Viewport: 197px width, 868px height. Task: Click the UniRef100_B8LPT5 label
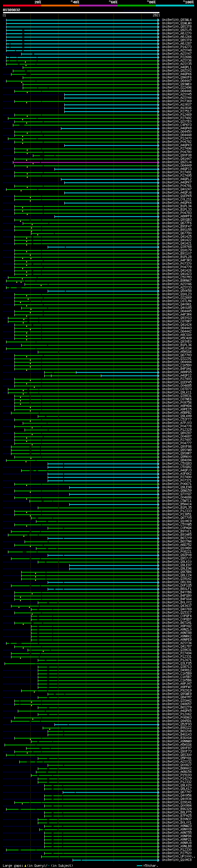tap(177, 812)
